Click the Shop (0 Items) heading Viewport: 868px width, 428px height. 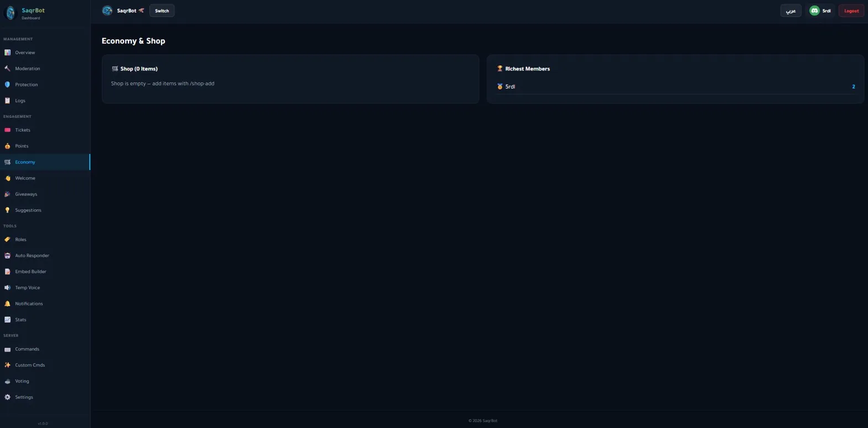click(139, 69)
